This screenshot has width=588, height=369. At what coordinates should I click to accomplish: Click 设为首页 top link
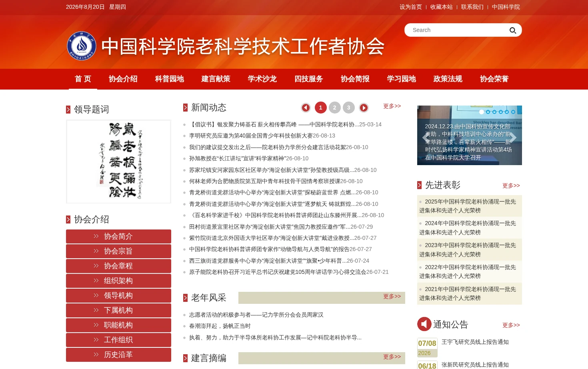[411, 7]
